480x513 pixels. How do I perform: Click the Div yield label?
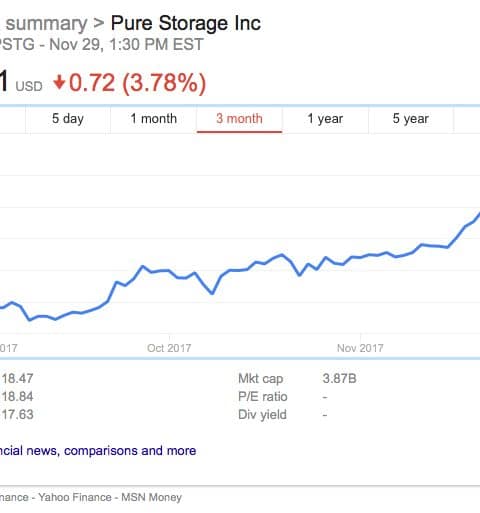pyautogui.click(x=262, y=415)
